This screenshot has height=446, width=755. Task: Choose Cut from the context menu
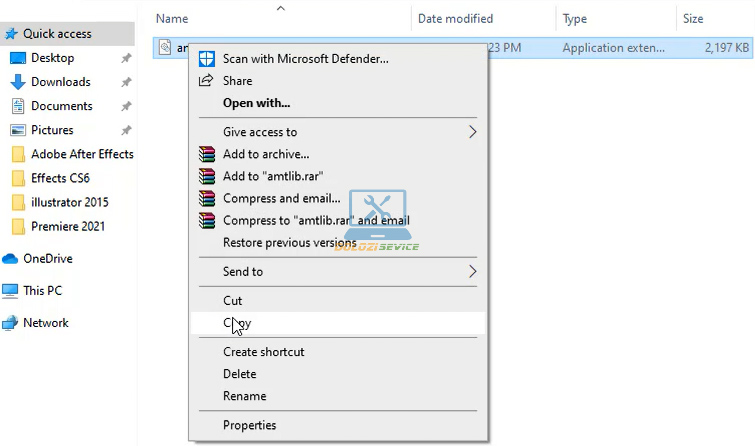(233, 301)
